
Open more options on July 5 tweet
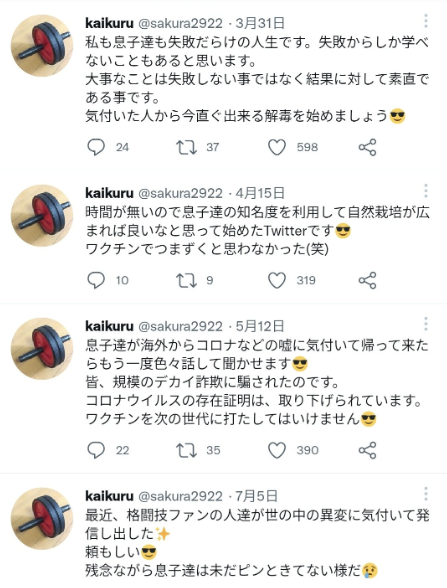426,494
